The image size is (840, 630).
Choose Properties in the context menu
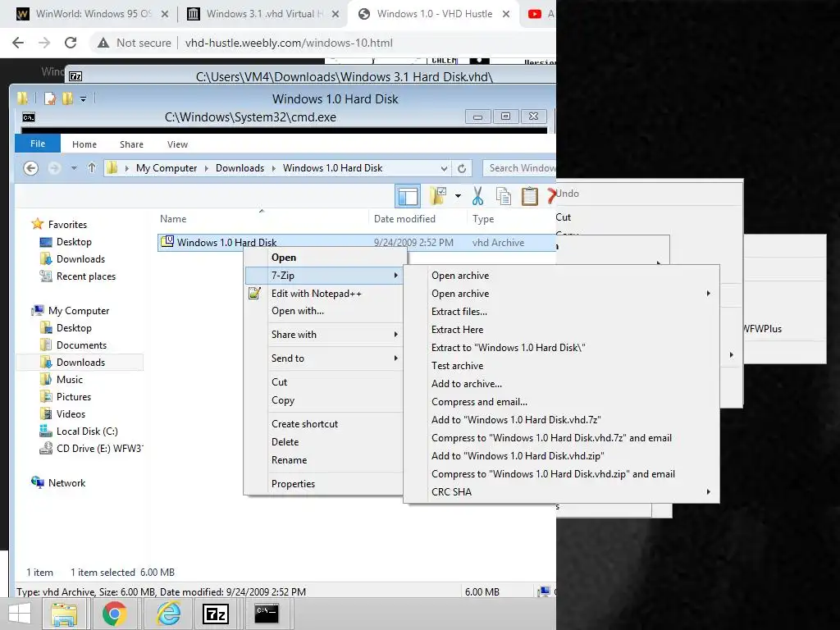(x=293, y=484)
